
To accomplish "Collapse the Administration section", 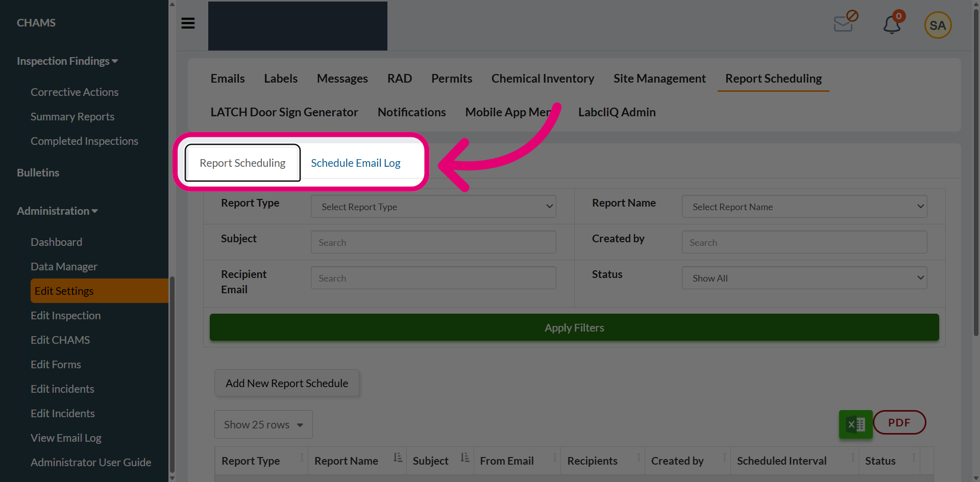I will coord(57,211).
